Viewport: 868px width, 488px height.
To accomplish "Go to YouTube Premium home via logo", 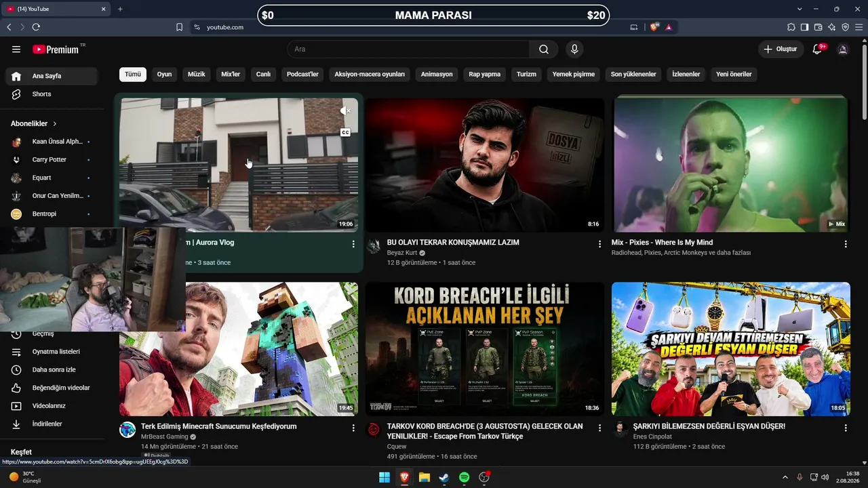I will point(56,49).
